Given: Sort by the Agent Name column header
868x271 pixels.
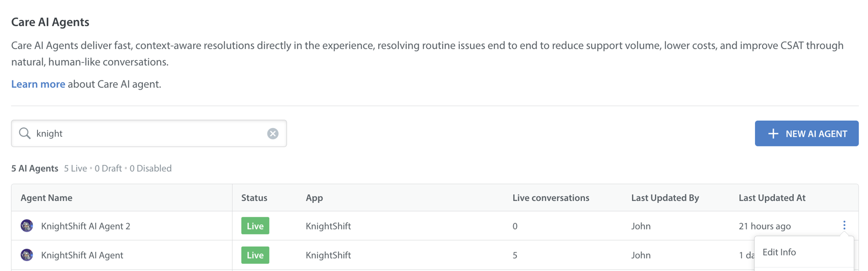Looking at the screenshot, I should pyautogui.click(x=46, y=198).
